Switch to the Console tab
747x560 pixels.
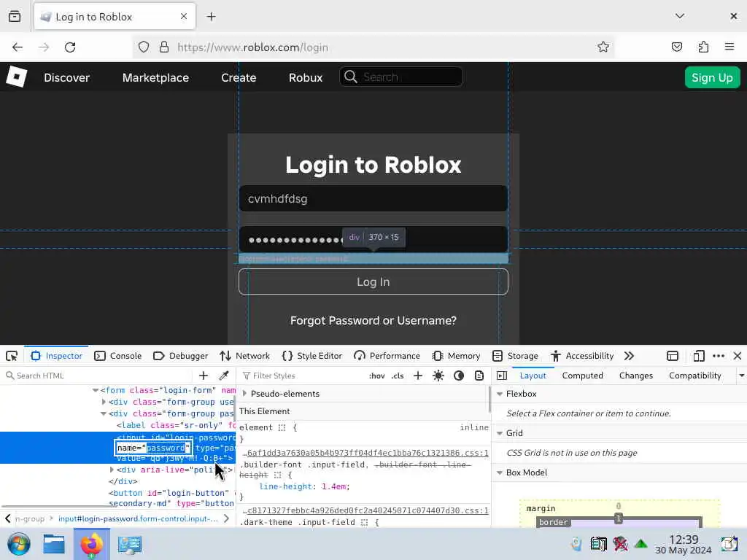click(117, 356)
